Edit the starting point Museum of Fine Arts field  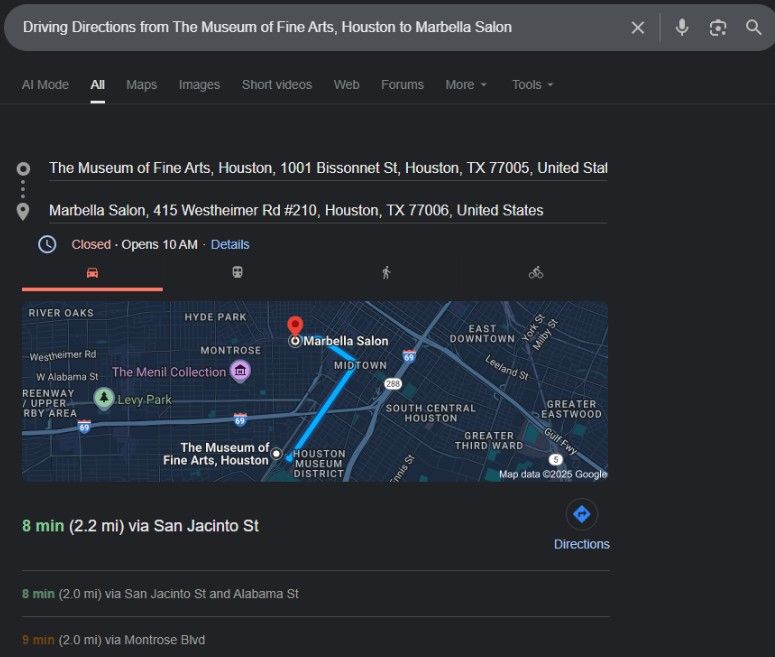tap(328, 168)
